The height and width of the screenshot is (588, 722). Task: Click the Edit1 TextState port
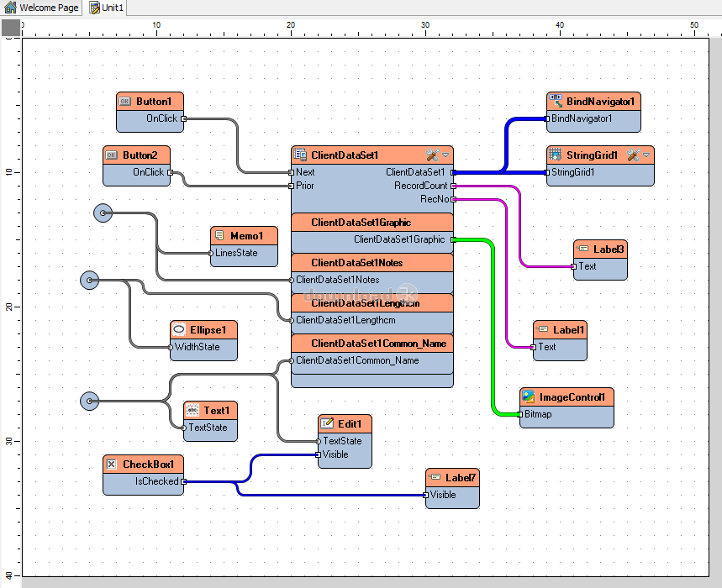319,441
